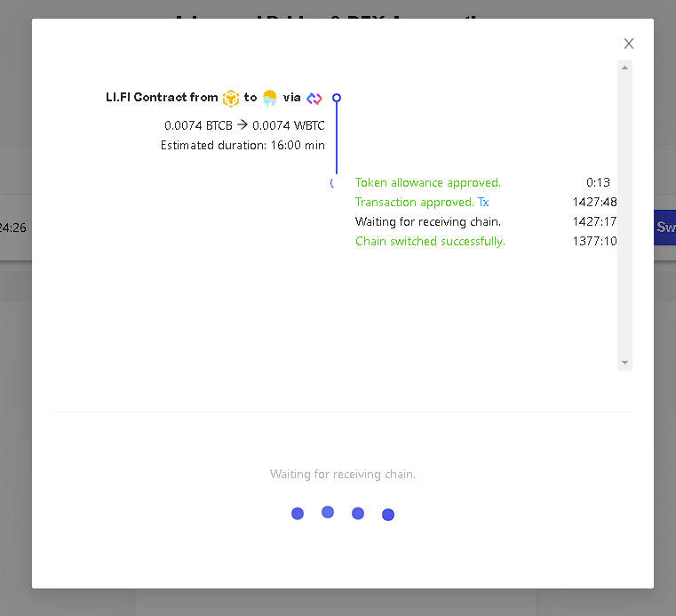
Task: Click the vertical scrollbar track
Action: click(624, 213)
